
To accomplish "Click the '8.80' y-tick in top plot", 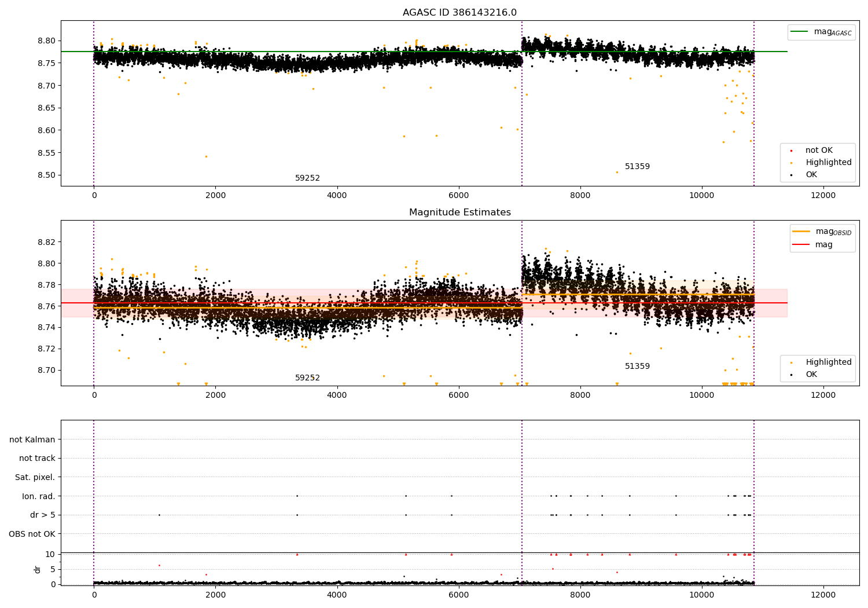I will pos(47,41).
